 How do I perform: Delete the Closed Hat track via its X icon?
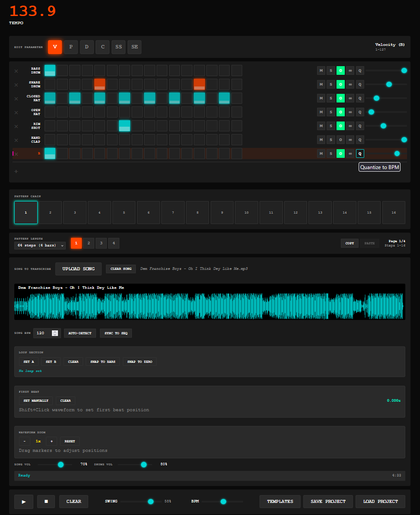pos(16,99)
